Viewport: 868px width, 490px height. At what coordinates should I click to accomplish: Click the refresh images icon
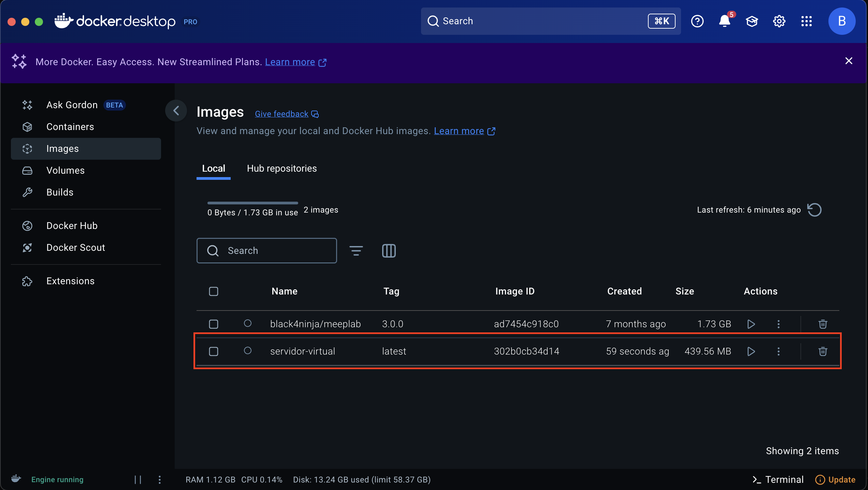pyautogui.click(x=814, y=210)
